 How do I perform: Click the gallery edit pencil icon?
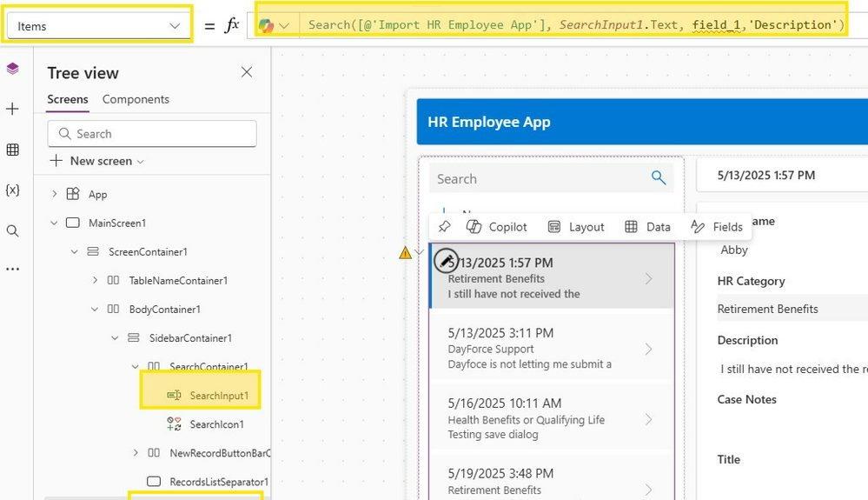pos(446,261)
